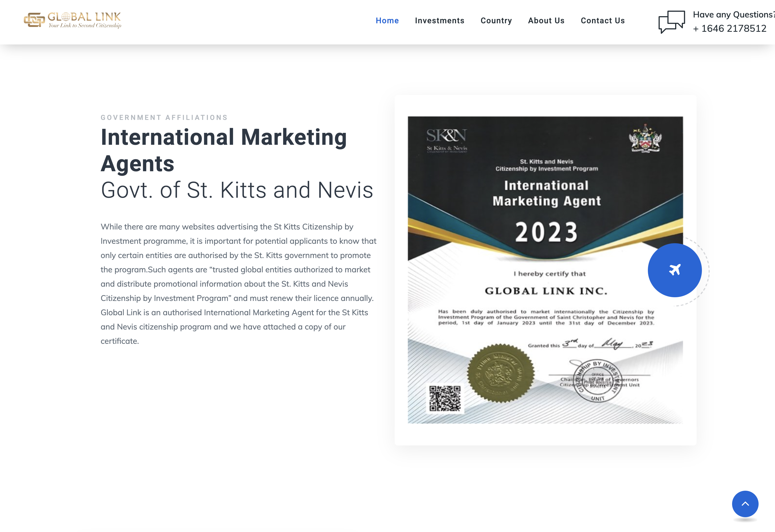The width and height of the screenshot is (775, 532).
Task: Click the International Marketing Agents heading
Action: coord(224,150)
